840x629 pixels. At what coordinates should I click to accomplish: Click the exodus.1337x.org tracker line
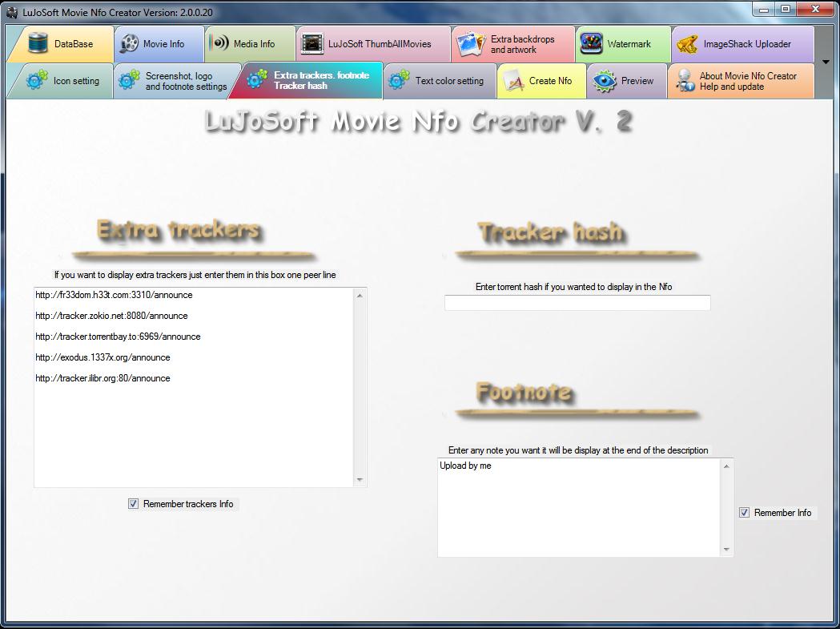[102, 357]
